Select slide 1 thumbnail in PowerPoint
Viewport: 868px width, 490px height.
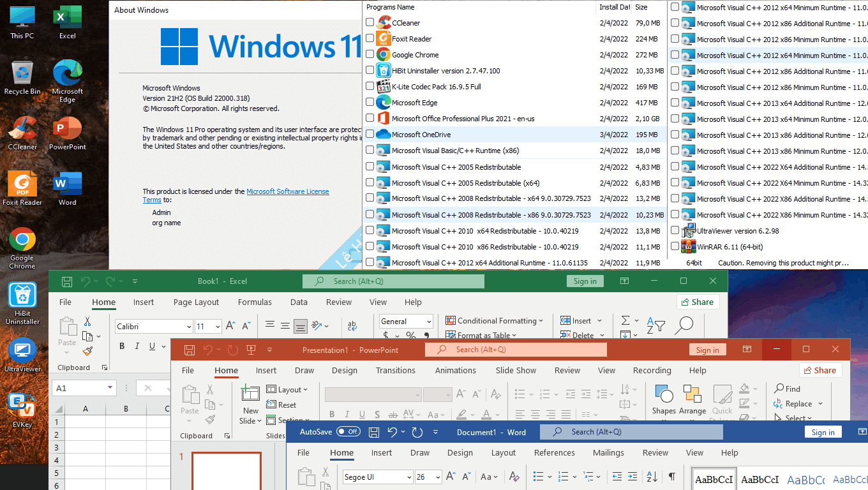click(227, 471)
